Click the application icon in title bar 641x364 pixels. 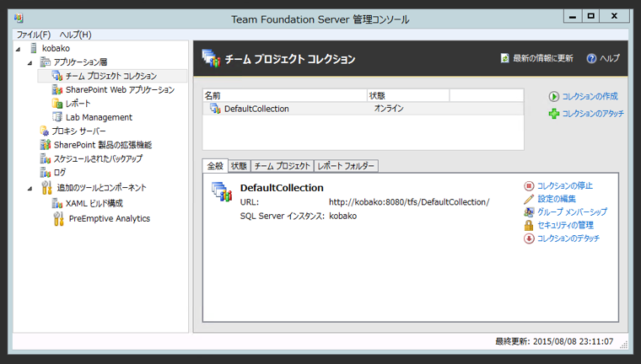point(19,19)
